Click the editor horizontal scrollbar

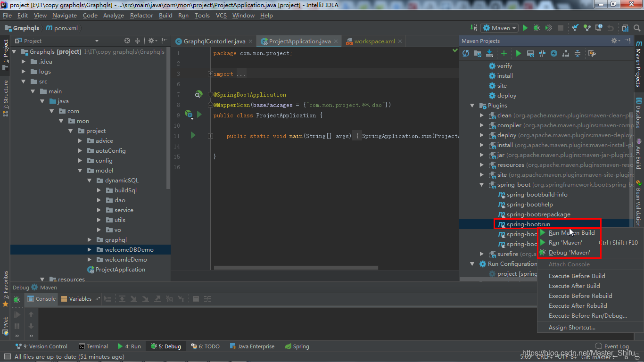click(296, 268)
